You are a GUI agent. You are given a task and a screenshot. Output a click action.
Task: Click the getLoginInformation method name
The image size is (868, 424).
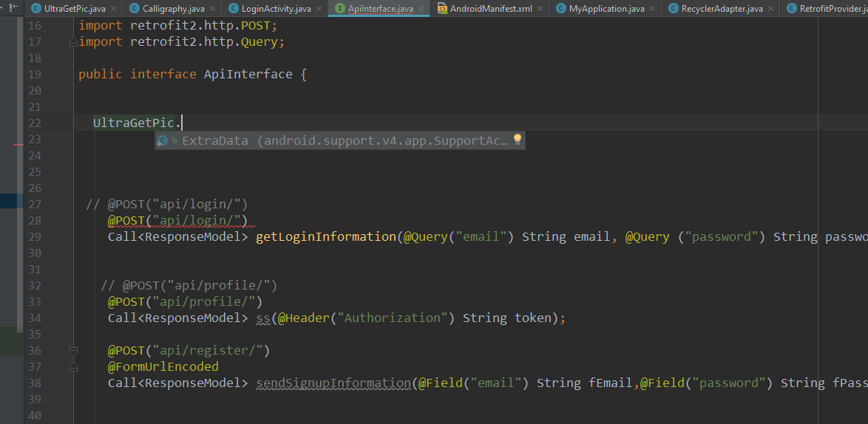(x=325, y=237)
